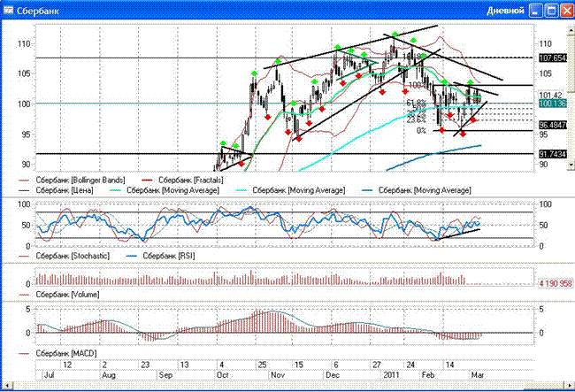This screenshot has width=575, height=392.
Task: Select the Stochastic legend entry
Action: coord(65,256)
